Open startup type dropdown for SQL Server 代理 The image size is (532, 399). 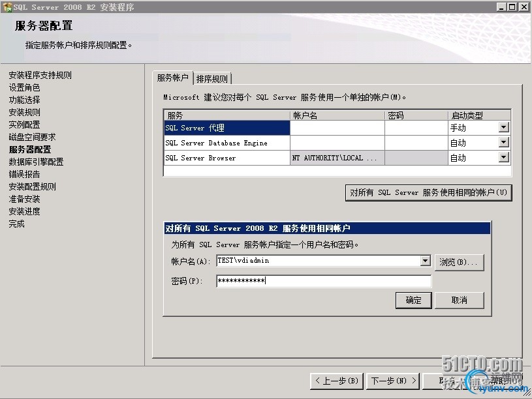tap(503, 128)
